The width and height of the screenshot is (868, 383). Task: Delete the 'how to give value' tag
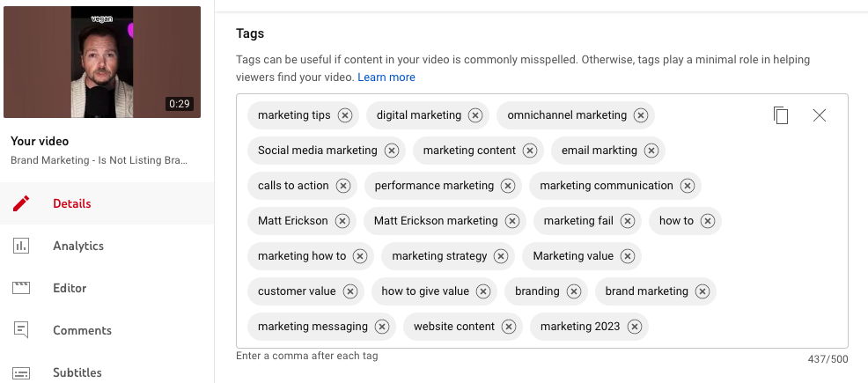[482, 291]
